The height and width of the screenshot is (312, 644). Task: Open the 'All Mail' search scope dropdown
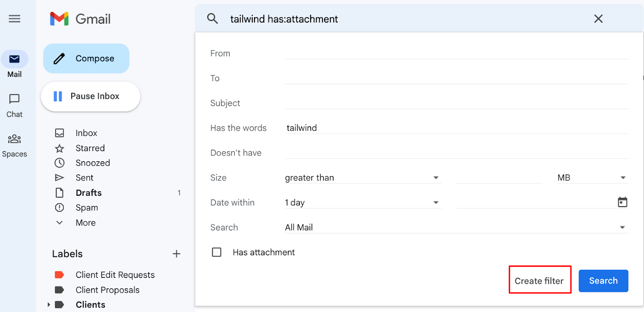point(456,228)
